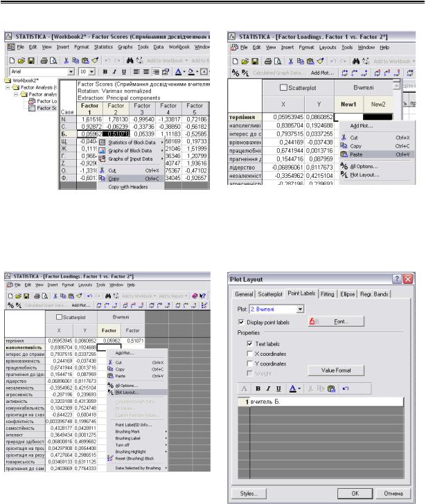Click the Save disk icon in Workbook2 window
Screen dimensions: 426x504
click(x=31, y=60)
